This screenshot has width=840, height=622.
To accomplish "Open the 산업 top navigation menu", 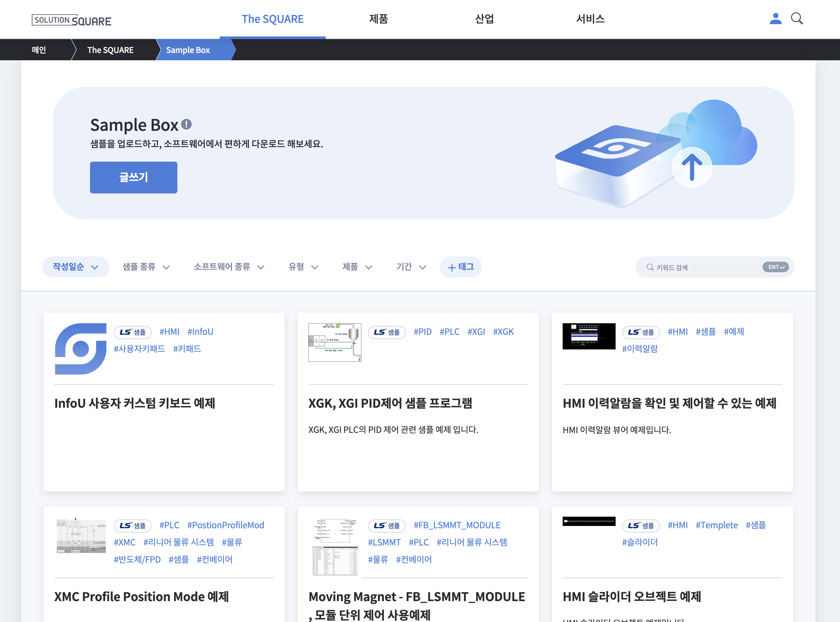I will [x=485, y=19].
